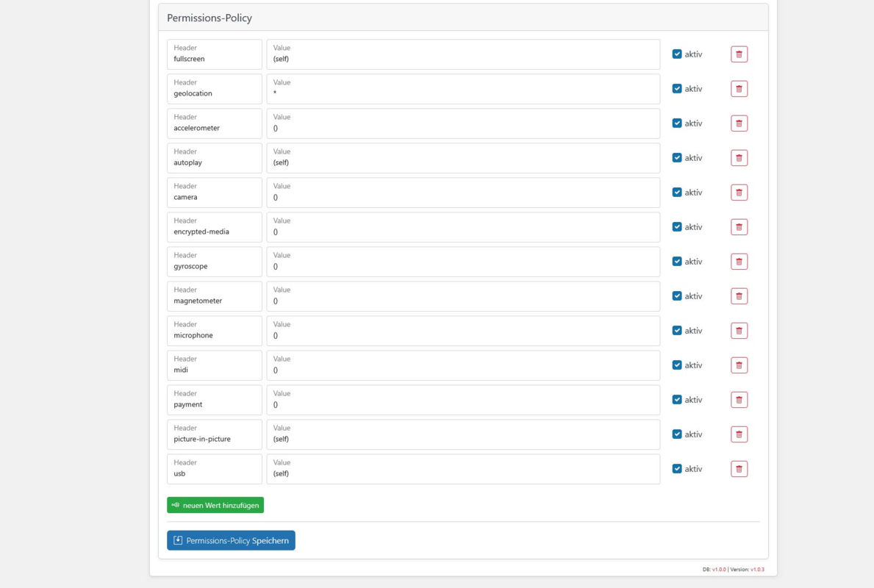Edit the accelerometer header name field
The image size is (874, 588).
tap(215, 123)
